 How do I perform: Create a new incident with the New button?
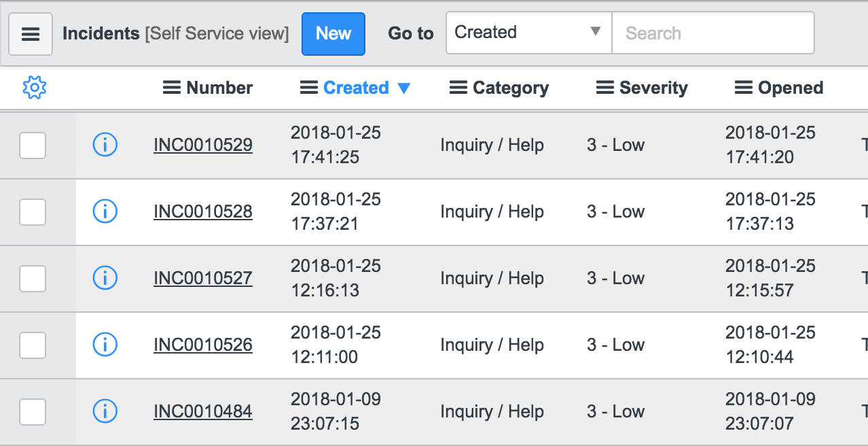coord(333,33)
